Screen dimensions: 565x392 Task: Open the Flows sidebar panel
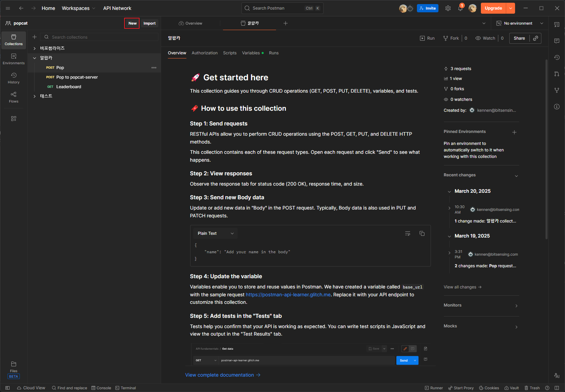point(14,97)
